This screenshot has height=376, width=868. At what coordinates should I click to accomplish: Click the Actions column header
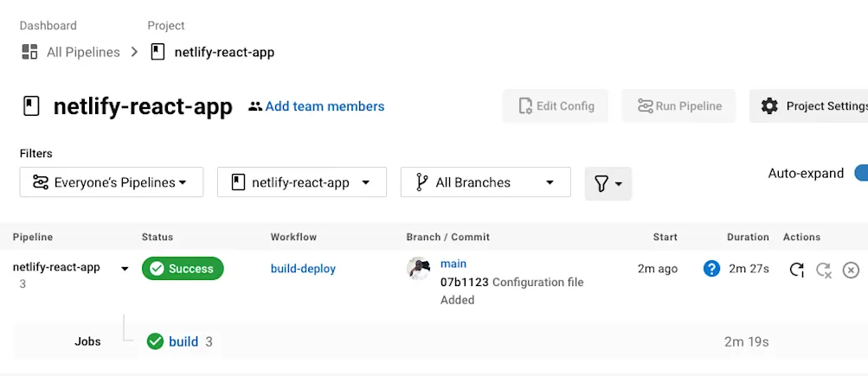coord(801,237)
